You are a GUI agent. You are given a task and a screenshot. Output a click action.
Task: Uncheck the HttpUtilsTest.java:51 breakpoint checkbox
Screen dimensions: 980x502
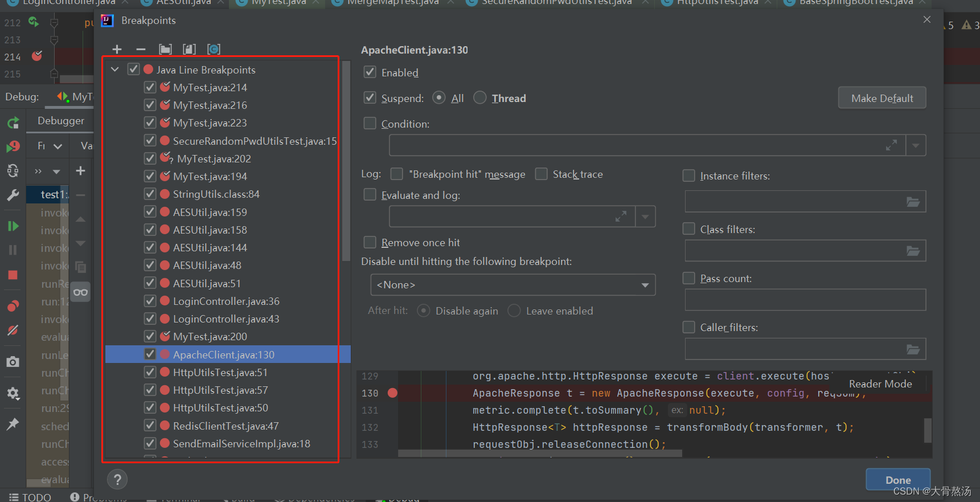[x=150, y=372]
